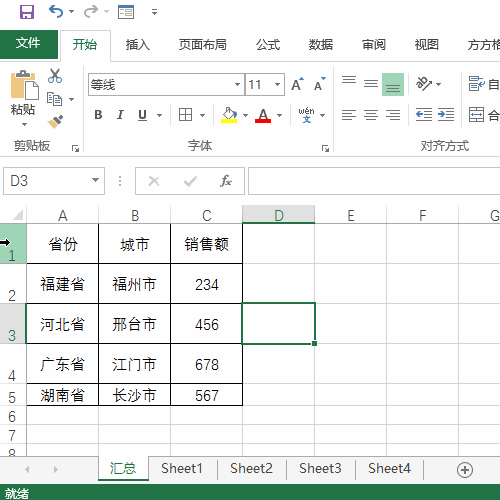This screenshot has width=500, height=500.
Task: Undo the last action
Action: coord(56,12)
